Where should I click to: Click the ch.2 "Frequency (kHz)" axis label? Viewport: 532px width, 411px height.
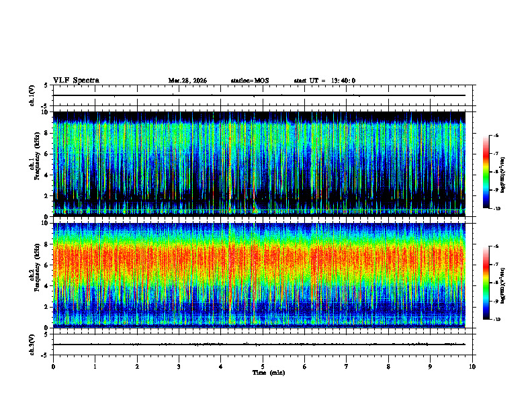click(x=37, y=267)
